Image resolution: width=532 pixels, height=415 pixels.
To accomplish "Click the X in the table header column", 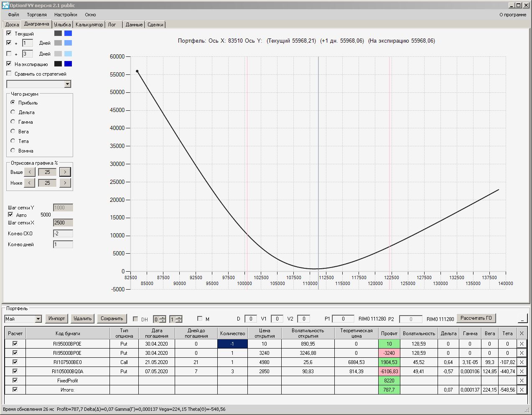I will [x=521, y=334].
